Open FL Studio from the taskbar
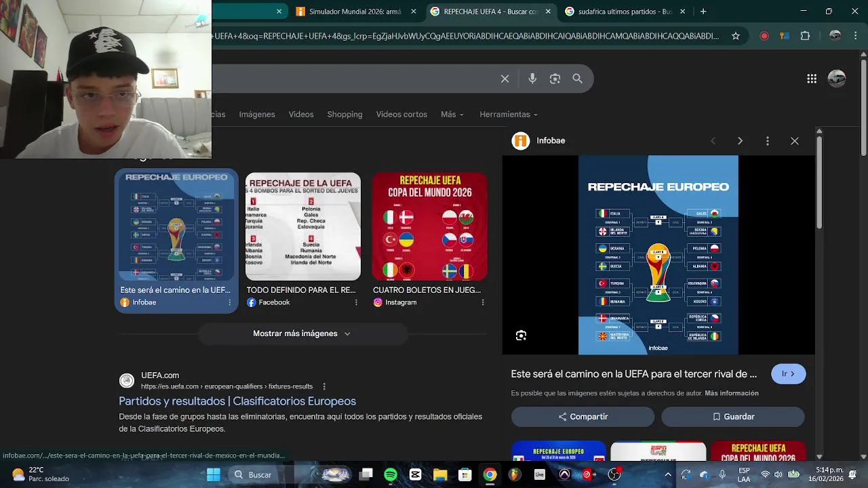 pos(515,474)
